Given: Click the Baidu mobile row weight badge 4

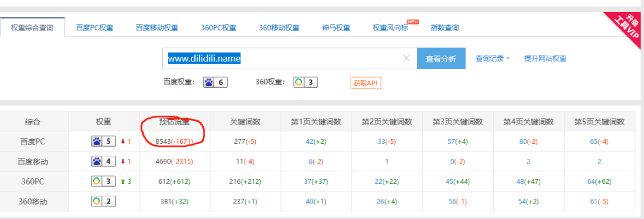Looking at the screenshot, I should point(103,162).
